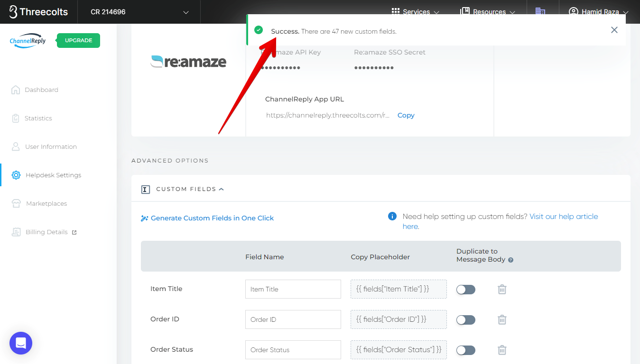Copy the Order Status placeholder
This screenshot has height=364, width=640.
point(399,350)
